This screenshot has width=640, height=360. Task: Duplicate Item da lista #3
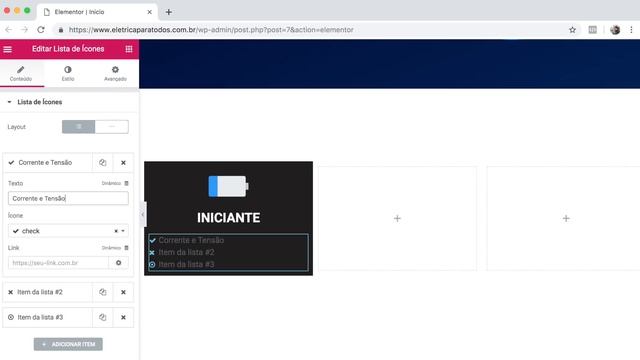(102, 318)
